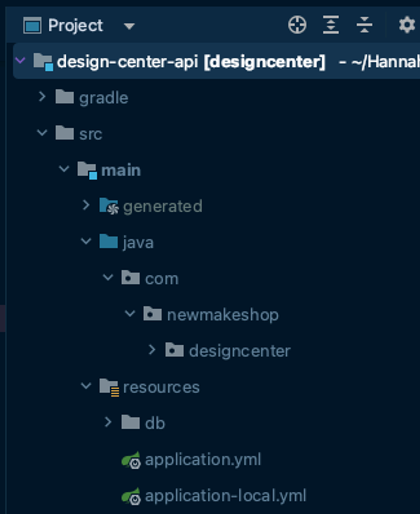The width and height of the screenshot is (420, 514).
Task: Select the newmakeshop package
Action: click(x=223, y=315)
